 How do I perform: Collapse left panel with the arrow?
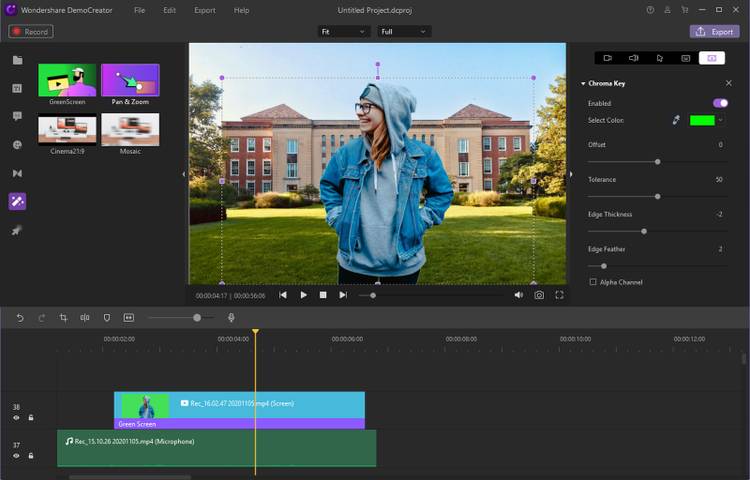tap(184, 174)
